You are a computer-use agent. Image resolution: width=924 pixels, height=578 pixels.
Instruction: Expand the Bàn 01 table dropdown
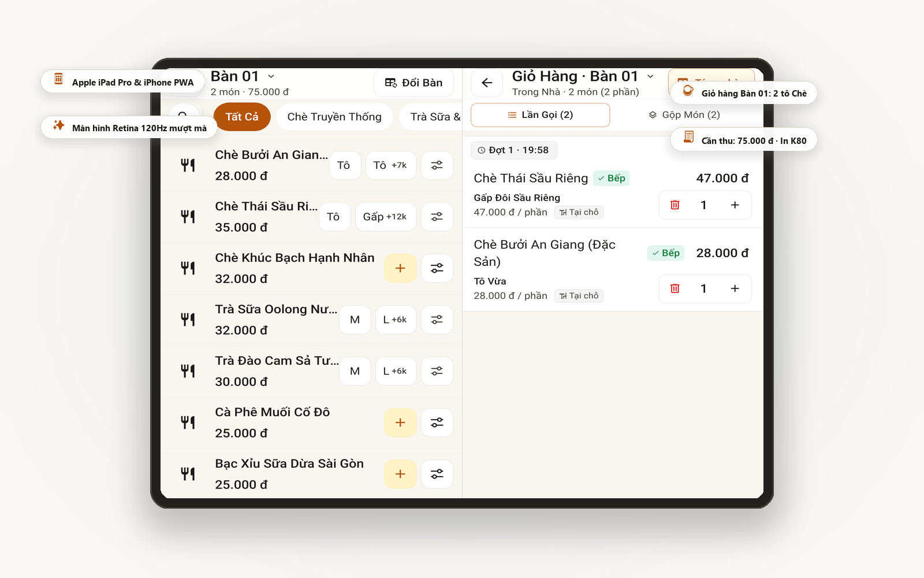tap(271, 76)
